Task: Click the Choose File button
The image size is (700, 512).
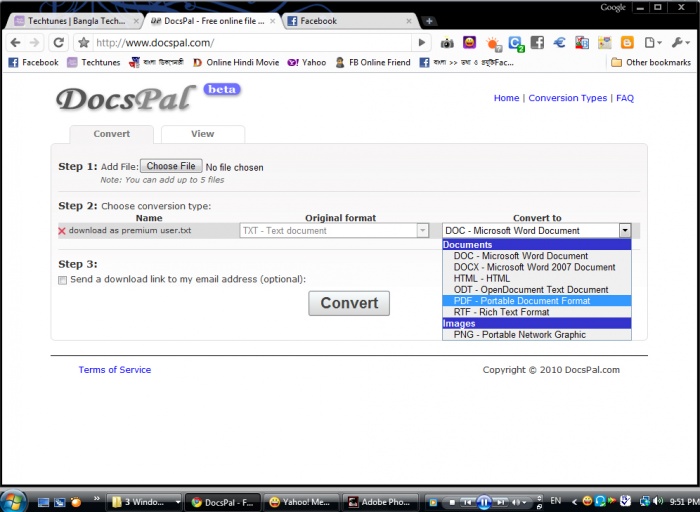Action: tap(171, 166)
